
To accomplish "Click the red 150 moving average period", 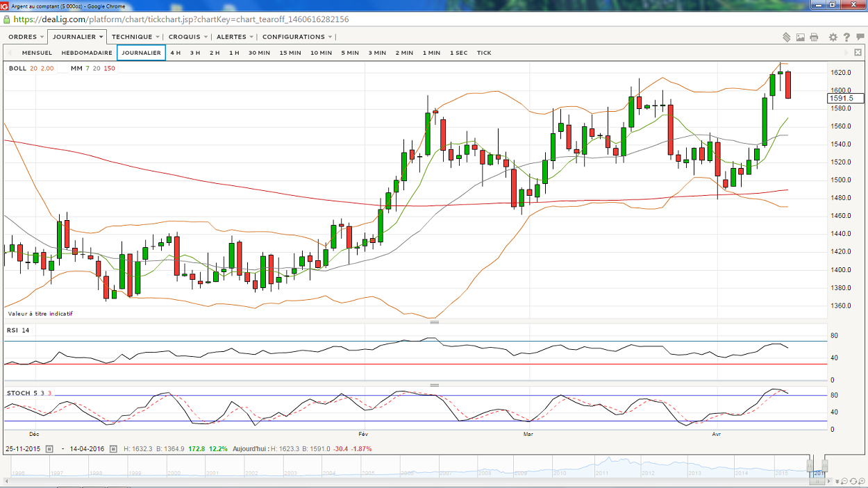I will tap(110, 69).
